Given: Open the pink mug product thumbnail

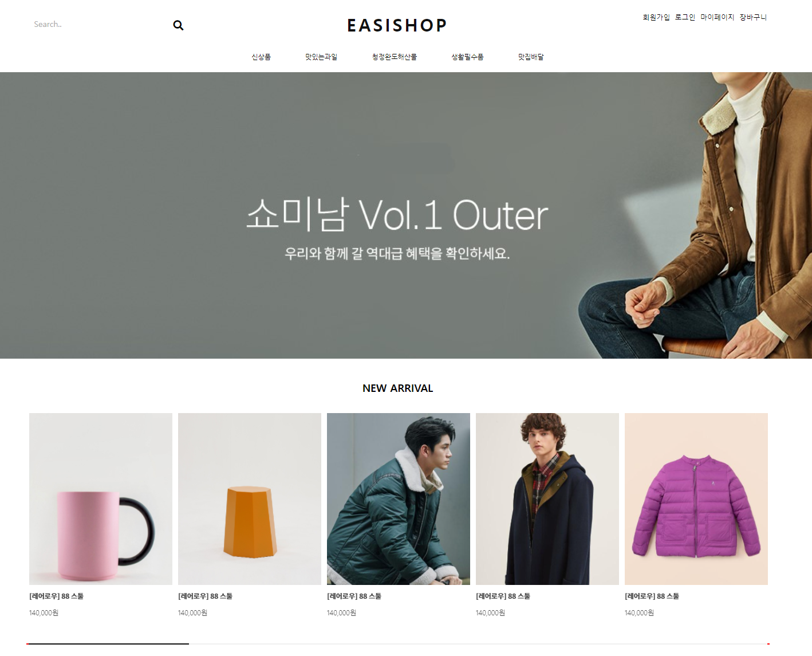Looking at the screenshot, I should (x=101, y=499).
